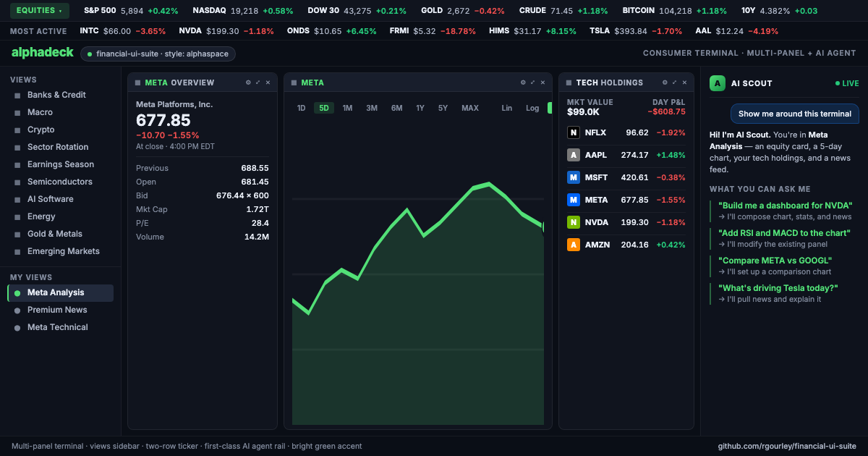Switch chart to 6M range

(397, 108)
